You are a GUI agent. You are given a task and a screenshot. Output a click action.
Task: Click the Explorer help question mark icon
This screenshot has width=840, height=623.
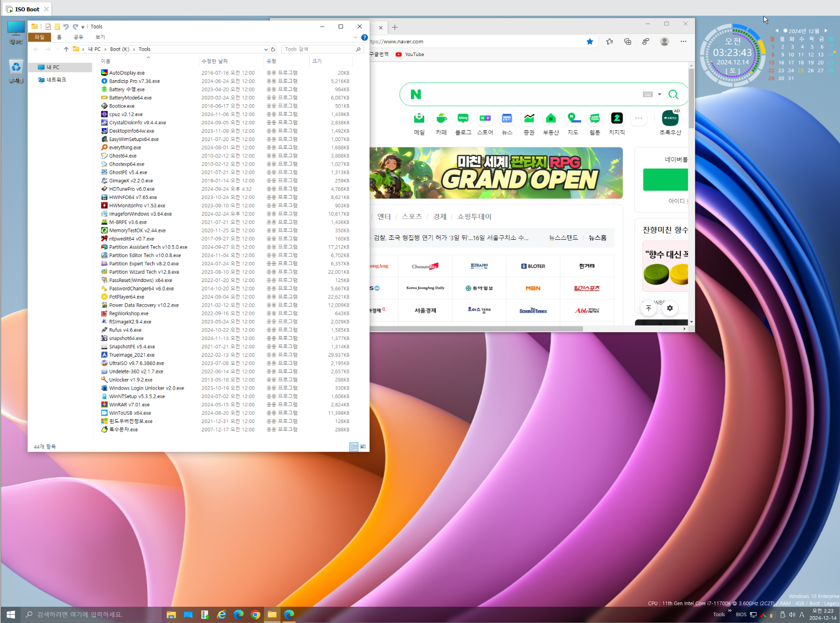[x=364, y=37]
